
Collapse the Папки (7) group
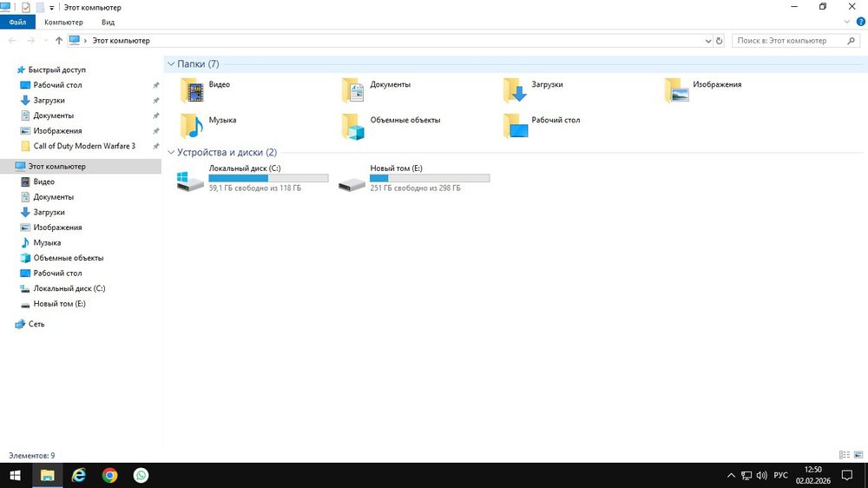click(171, 64)
